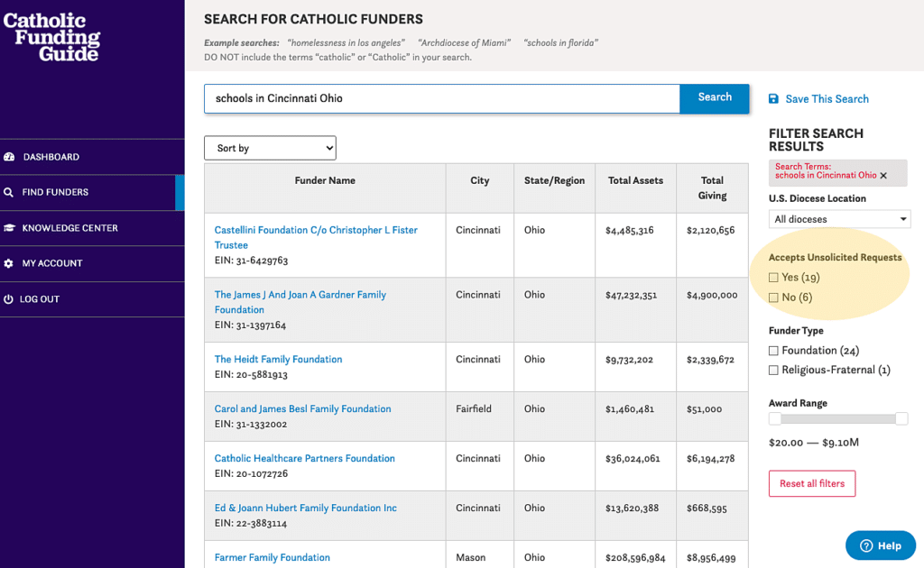
Task: Click the floppy disk save icon
Action: click(x=773, y=99)
